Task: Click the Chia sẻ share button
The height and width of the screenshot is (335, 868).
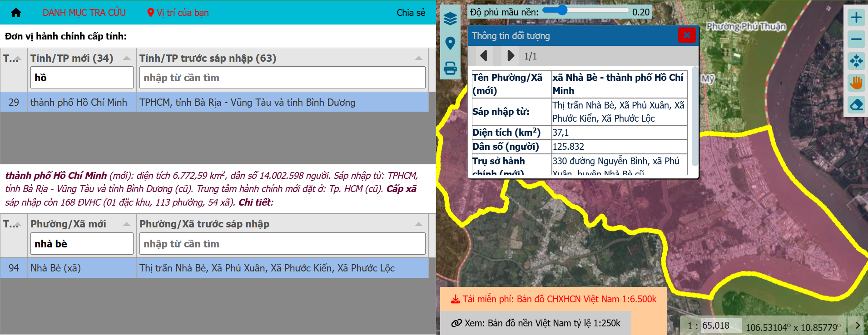Action: pos(411,13)
